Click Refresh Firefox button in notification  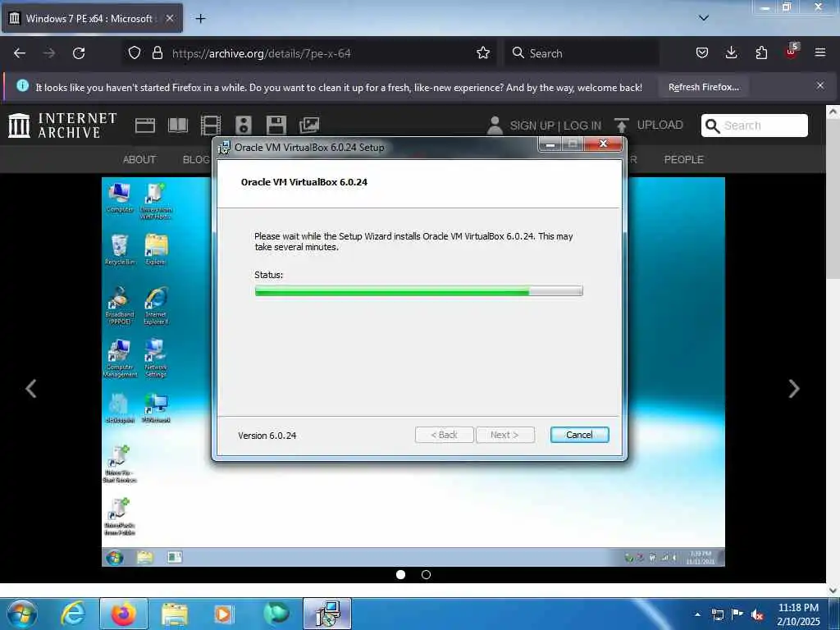[703, 87]
